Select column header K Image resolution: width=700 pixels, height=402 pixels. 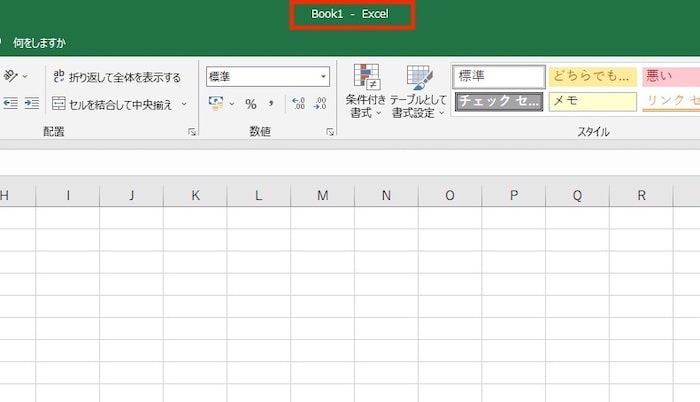click(195, 195)
